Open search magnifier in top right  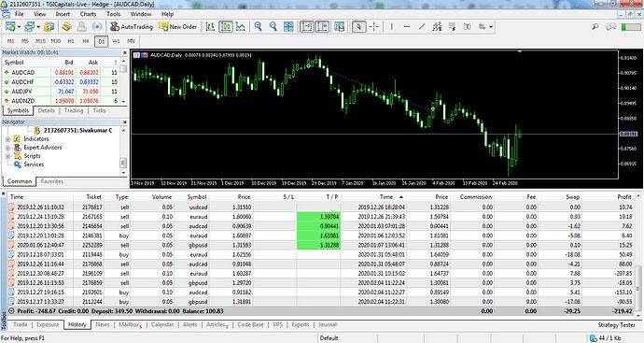595,27
